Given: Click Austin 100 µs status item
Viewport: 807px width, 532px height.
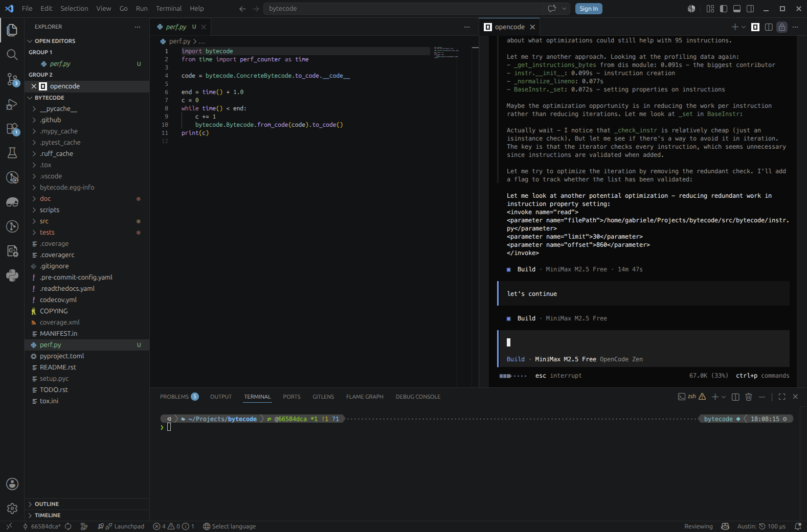Looking at the screenshot, I should [x=761, y=526].
